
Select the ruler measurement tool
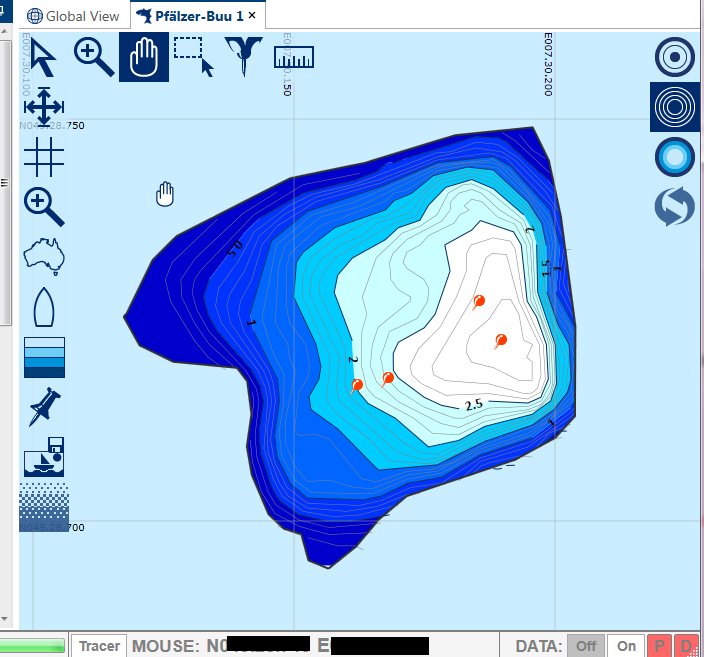294,57
